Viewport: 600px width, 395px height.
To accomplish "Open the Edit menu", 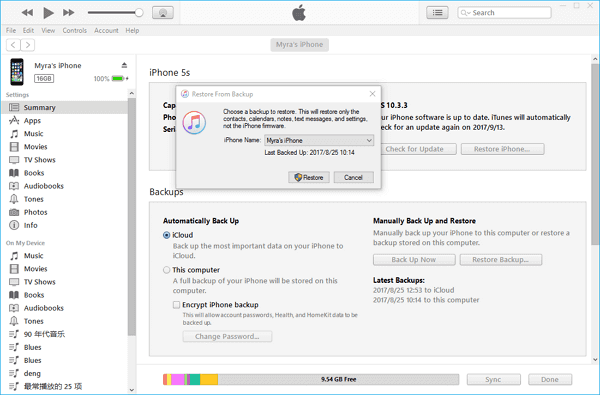I will point(28,30).
